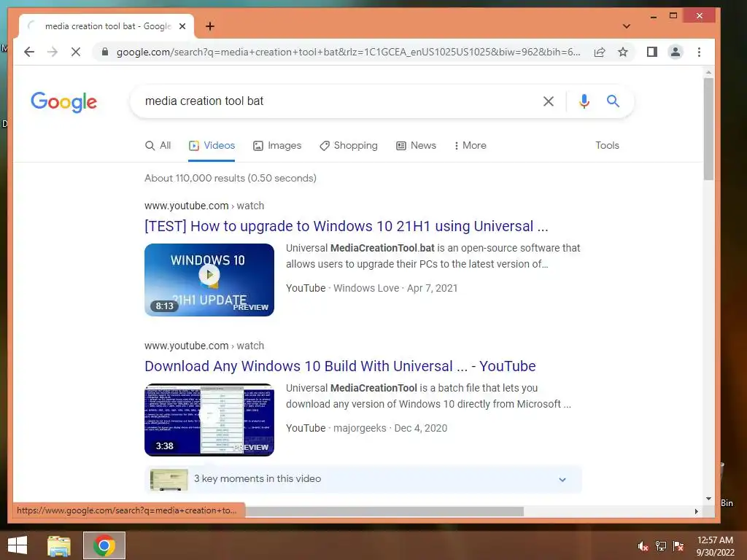This screenshot has height=560, width=747.
Task: Play the Windows 10 21H1 Update video thumbnail
Action: point(209,279)
